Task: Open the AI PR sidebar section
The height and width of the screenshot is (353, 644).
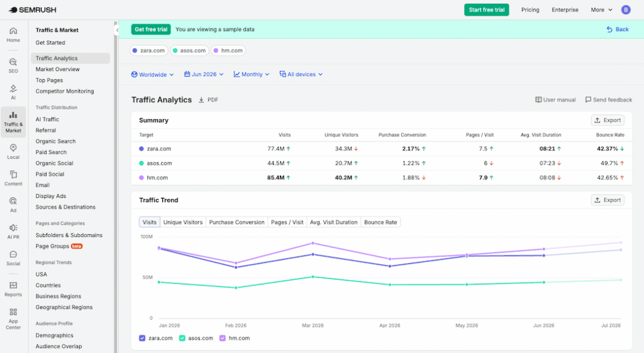Action: 13,232
